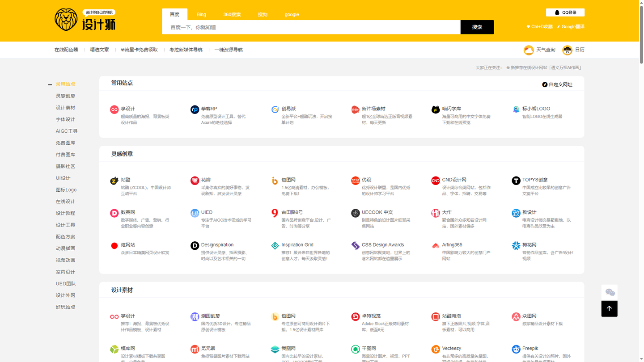Open the 新片场素材 icon
Screen dimensions: 644x362
[x=355, y=109]
